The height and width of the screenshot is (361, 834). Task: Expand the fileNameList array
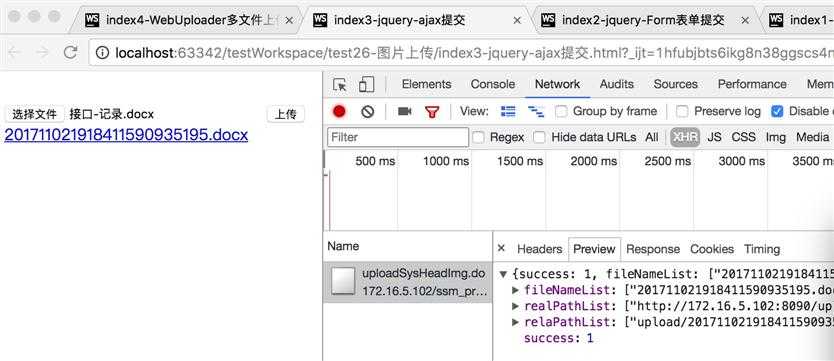[515, 290]
